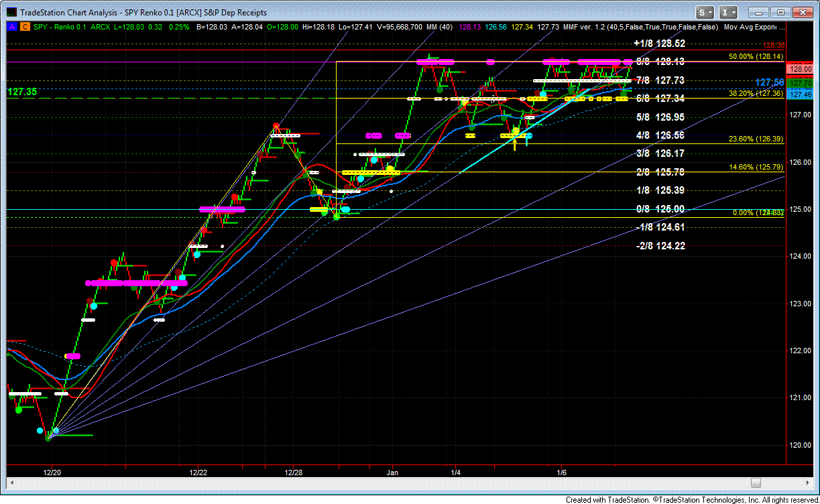The image size is (820, 504).
Task: Click the red 128.00 last-price marker
Action: (801, 69)
